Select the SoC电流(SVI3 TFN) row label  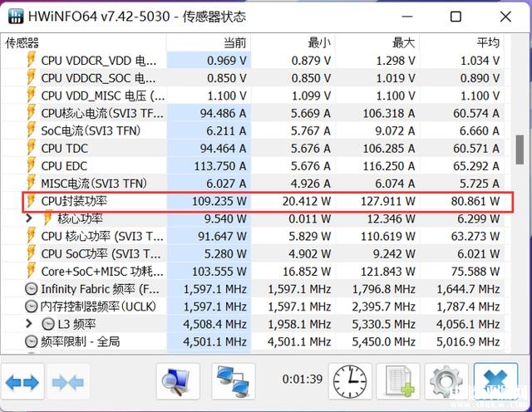[91, 130]
